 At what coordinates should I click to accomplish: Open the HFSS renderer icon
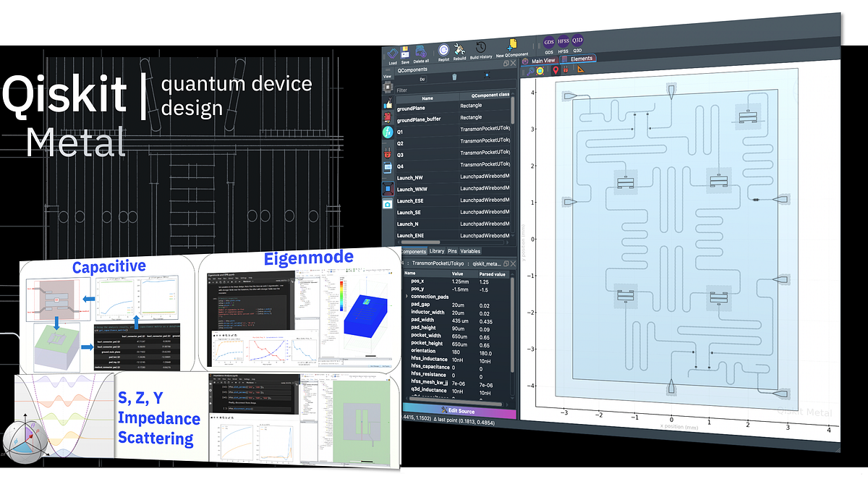[x=563, y=41]
